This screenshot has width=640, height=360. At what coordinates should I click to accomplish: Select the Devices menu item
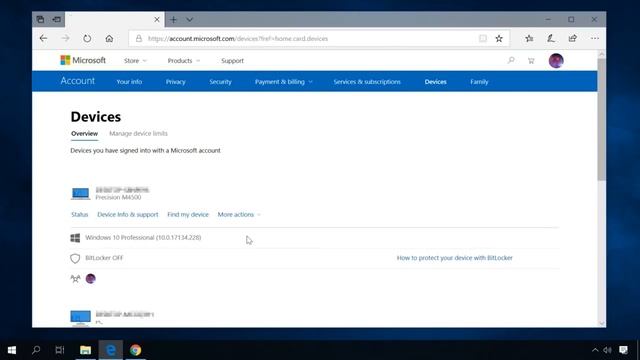[436, 82]
